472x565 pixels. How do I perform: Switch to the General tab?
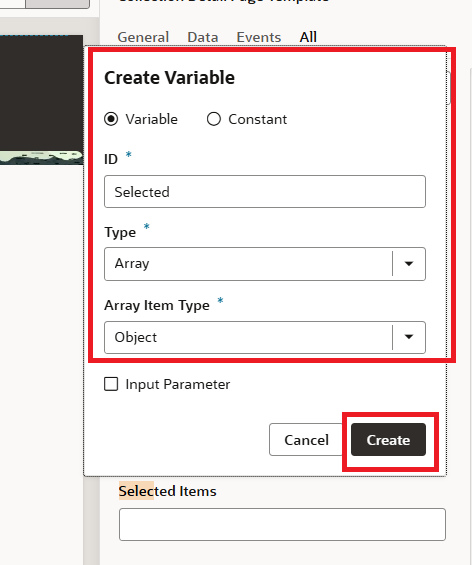143,37
